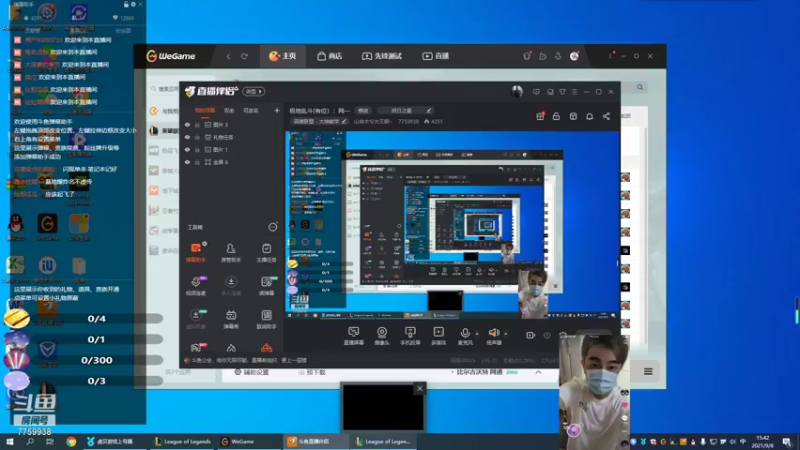Open the 主播任务 tool icon

click(266, 252)
